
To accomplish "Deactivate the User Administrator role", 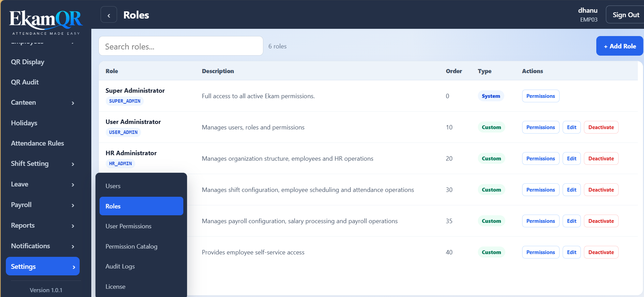I will pos(601,127).
